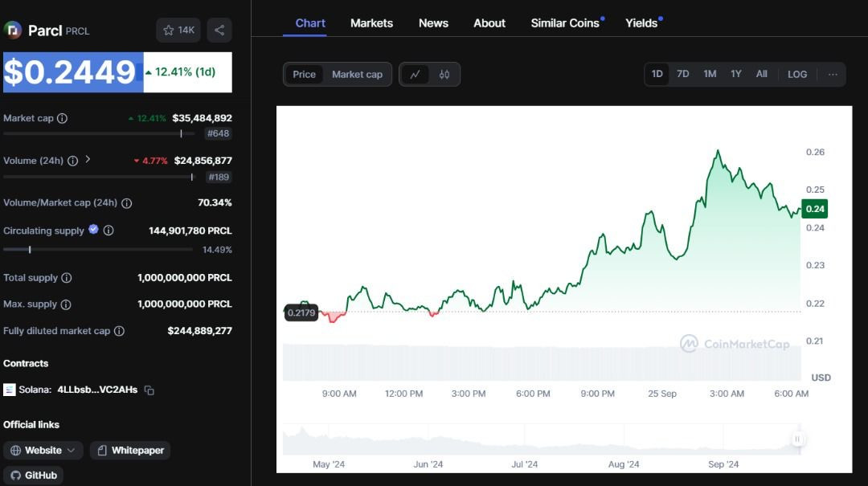Open the chart more options ellipsis
The image size is (868, 486).
(833, 74)
